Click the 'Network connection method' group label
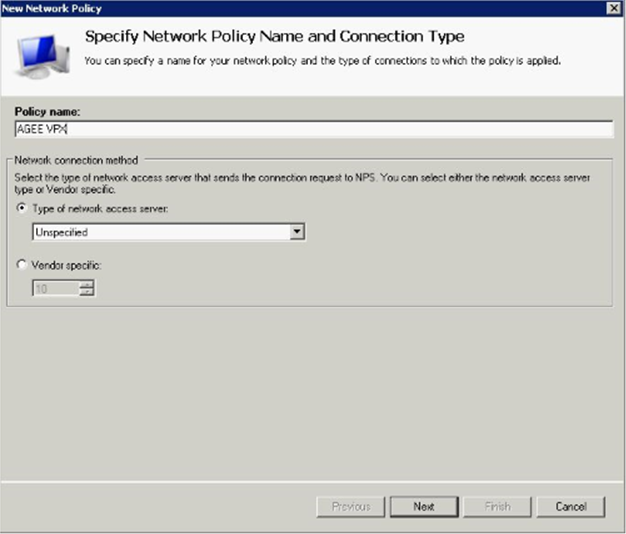626x534 pixels. click(x=76, y=160)
